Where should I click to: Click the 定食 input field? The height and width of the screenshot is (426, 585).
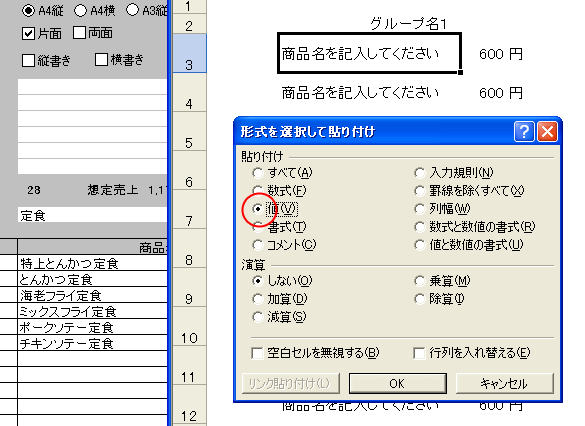[x=93, y=215]
